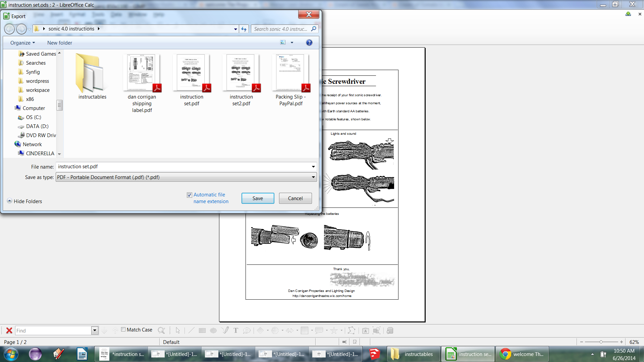Open the Save as type dropdown

[x=313, y=177]
